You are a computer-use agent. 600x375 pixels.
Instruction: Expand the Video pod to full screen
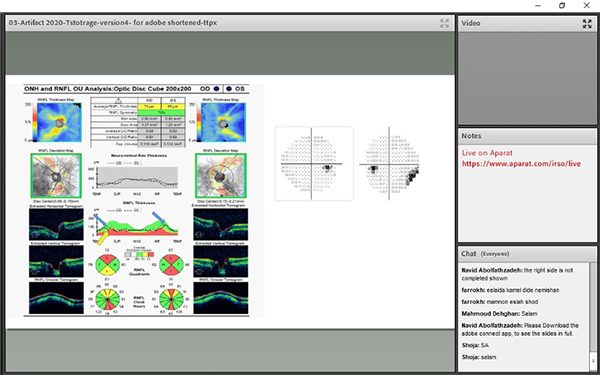[587, 24]
